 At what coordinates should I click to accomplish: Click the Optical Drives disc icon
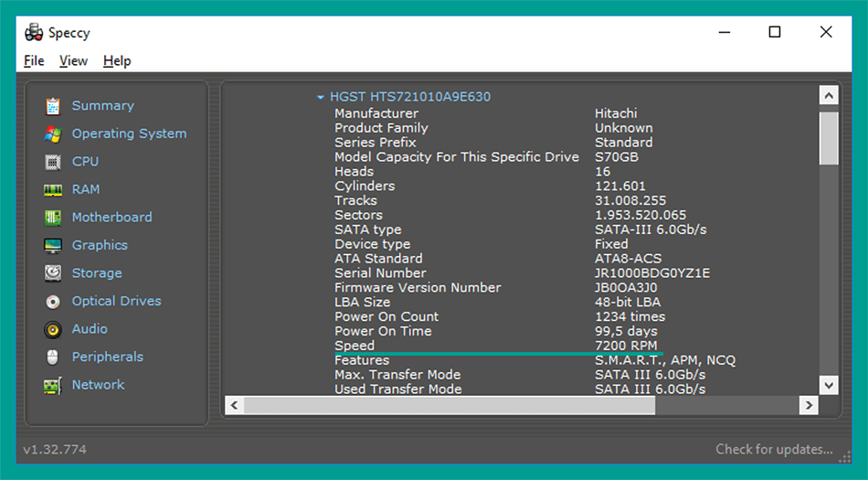(x=53, y=301)
